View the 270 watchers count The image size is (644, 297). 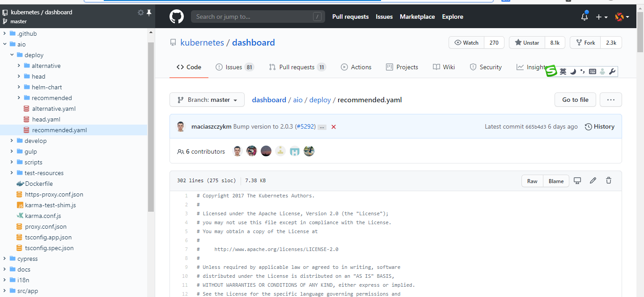494,42
